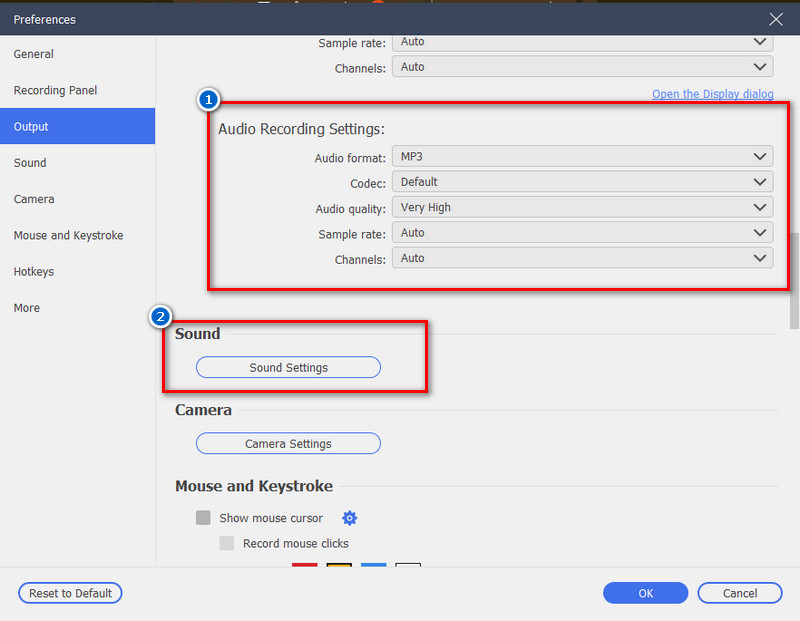Image resolution: width=800 pixels, height=621 pixels.
Task: Pick the red color swatch
Action: coord(305,565)
